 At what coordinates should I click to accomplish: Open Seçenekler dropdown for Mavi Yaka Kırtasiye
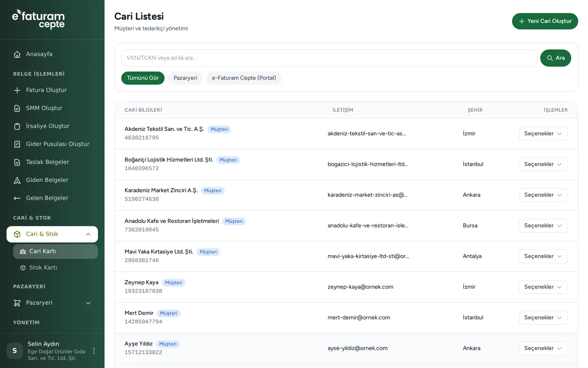click(x=543, y=256)
